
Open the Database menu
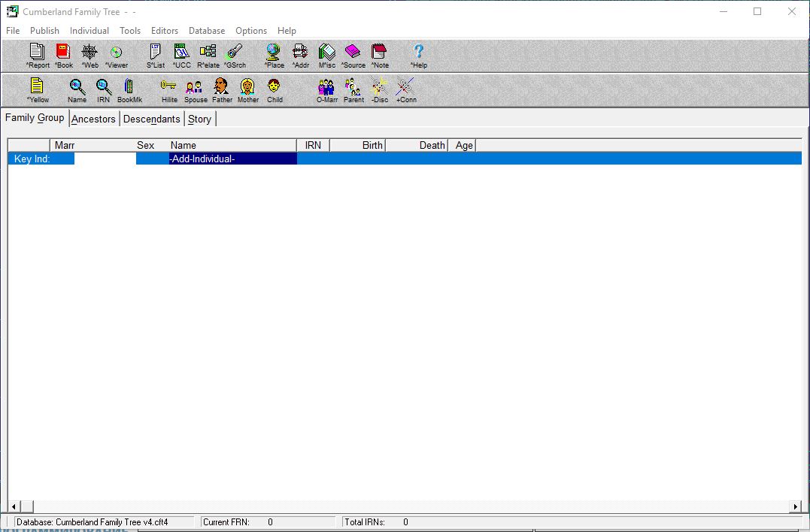[206, 31]
